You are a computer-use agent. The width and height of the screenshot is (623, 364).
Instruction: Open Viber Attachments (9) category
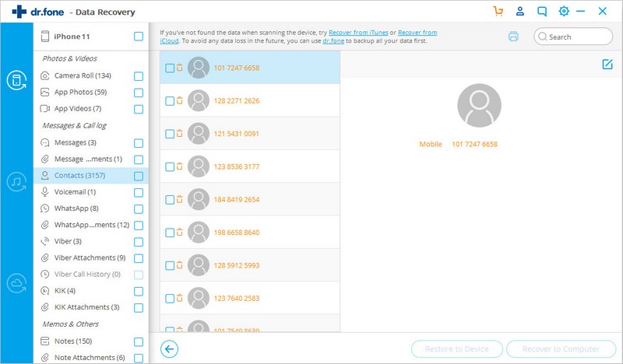tap(90, 257)
